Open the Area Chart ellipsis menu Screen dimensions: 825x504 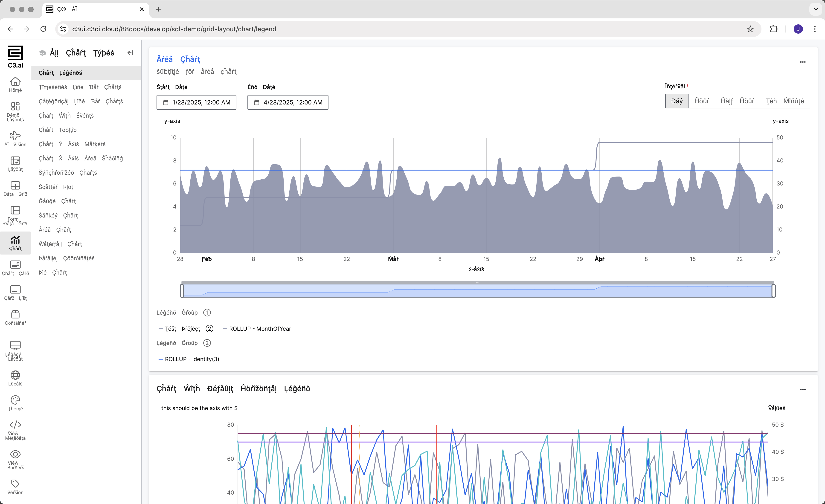(x=803, y=62)
